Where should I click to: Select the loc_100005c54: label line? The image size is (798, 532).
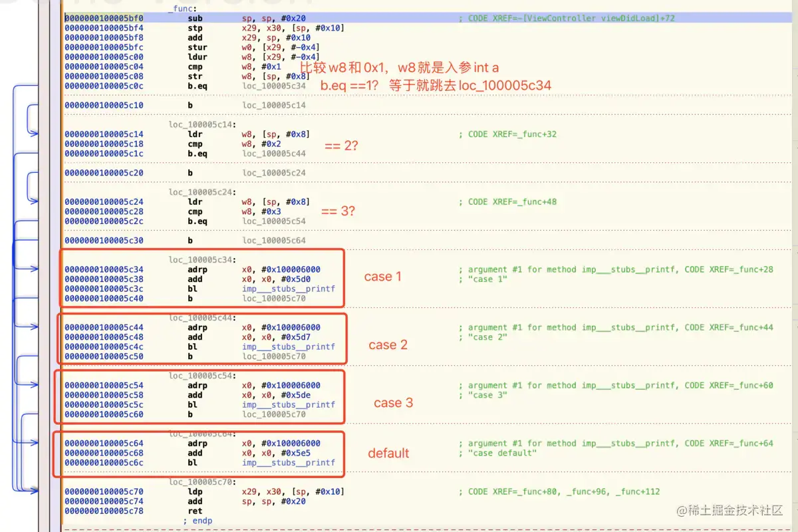tap(203, 376)
